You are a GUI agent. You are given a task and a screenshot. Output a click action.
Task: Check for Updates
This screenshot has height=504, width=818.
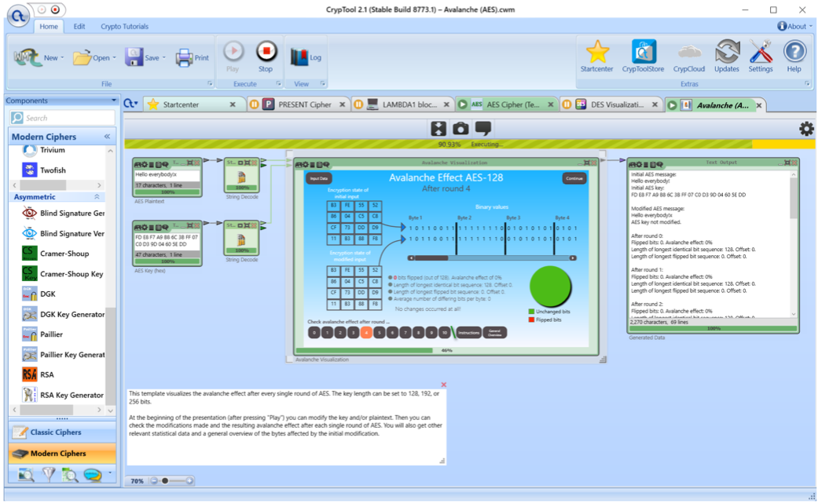(727, 57)
